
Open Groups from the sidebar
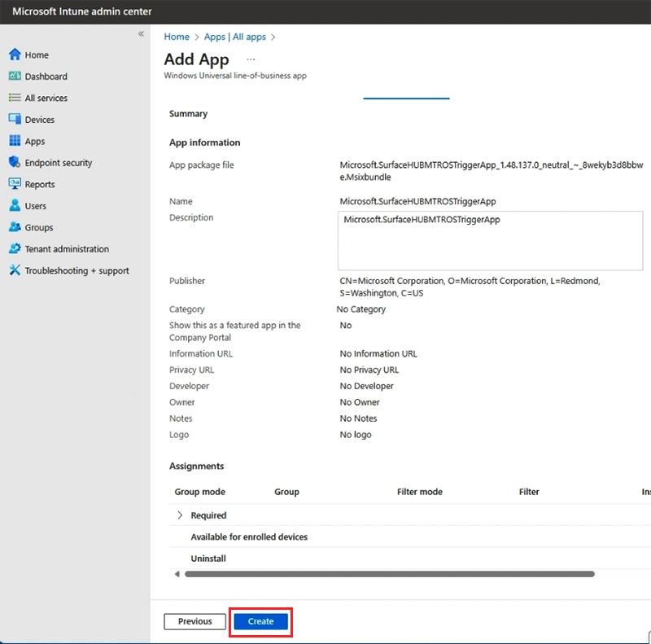click(39, 228)
